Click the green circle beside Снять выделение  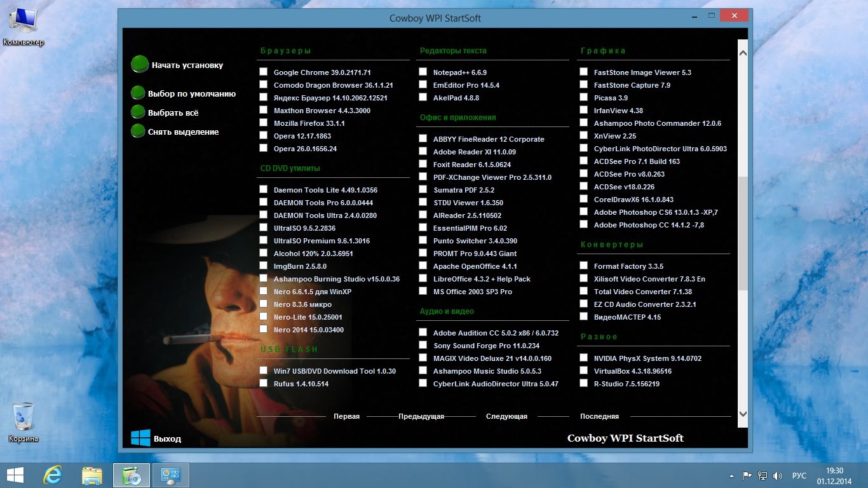138,132
